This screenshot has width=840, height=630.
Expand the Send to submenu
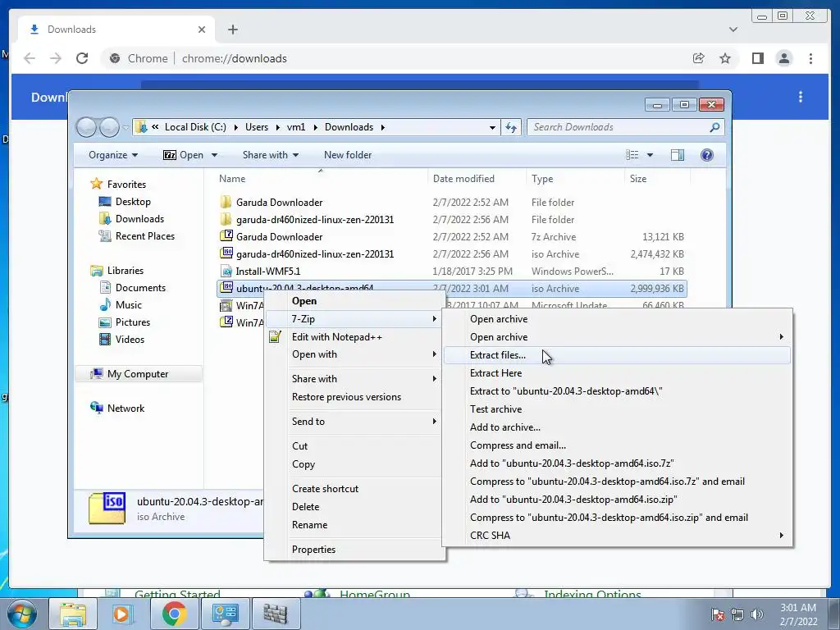[x=354, y=422]
